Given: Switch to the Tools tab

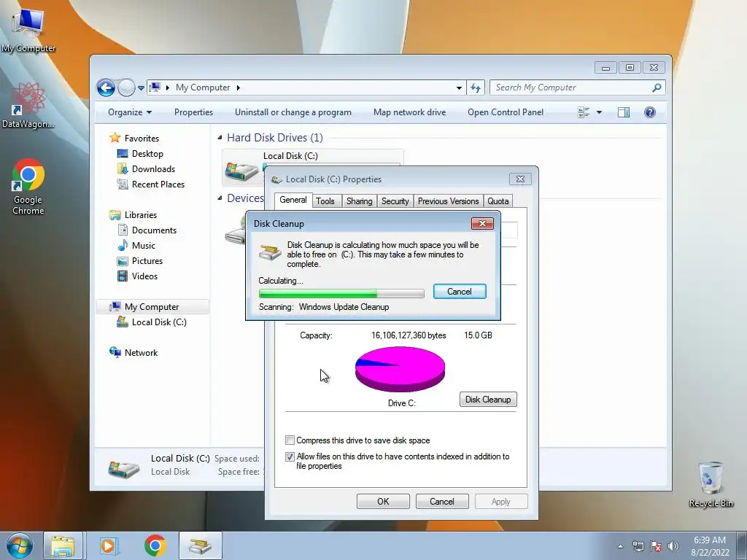Looking at the screenshot, I should point(325,201).
